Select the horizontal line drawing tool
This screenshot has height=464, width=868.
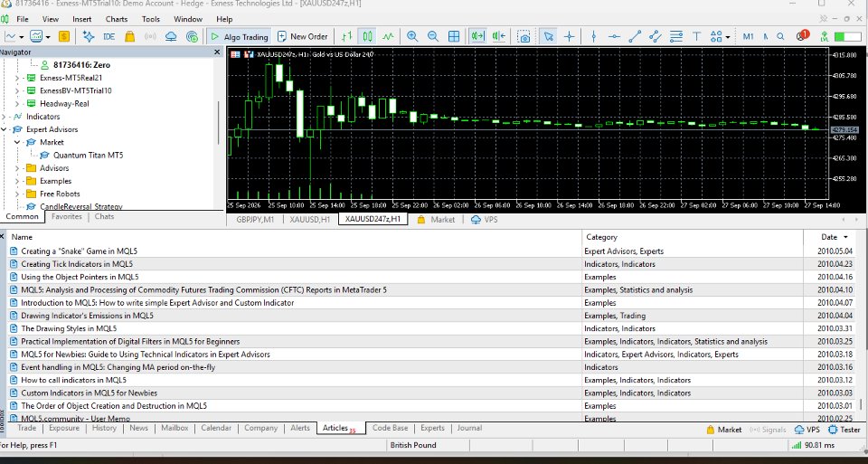[614, 36]
